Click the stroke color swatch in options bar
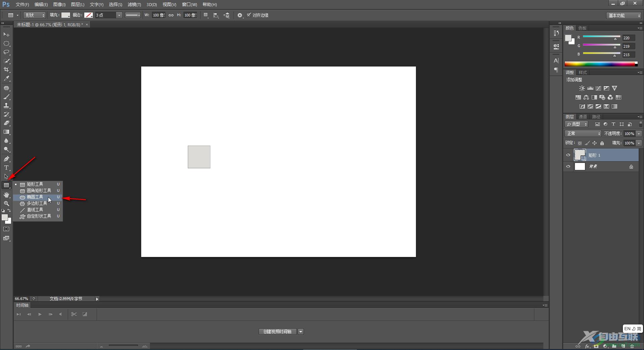Screen dimensions: 644x350 (x=89, y=15)
